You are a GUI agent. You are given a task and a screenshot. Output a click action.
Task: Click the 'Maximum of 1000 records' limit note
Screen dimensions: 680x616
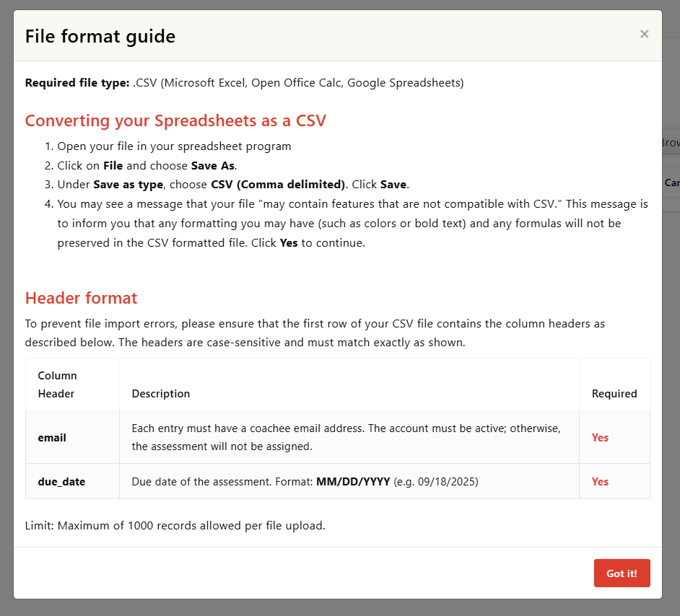pyautogui.click(x=175, y=525)
